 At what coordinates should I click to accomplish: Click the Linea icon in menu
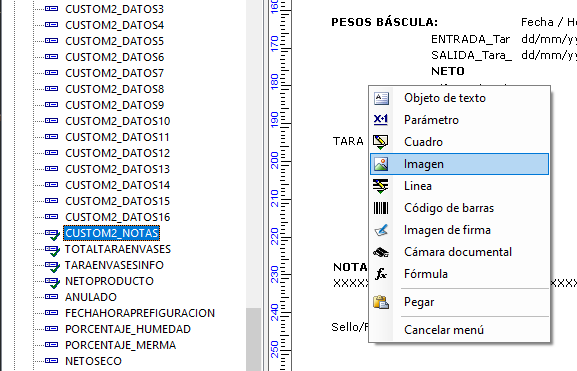coord(380,186)
